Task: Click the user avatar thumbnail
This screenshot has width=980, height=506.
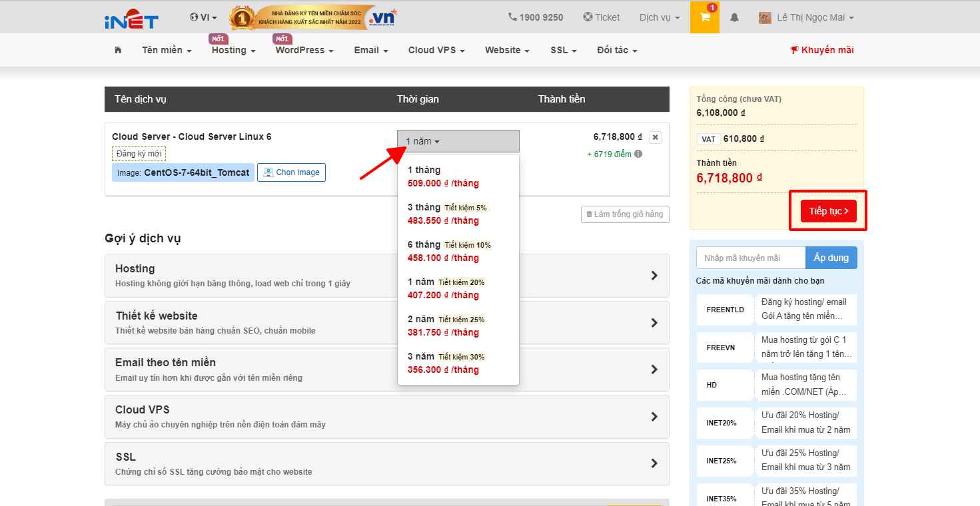Action: [x=765, y=18]
